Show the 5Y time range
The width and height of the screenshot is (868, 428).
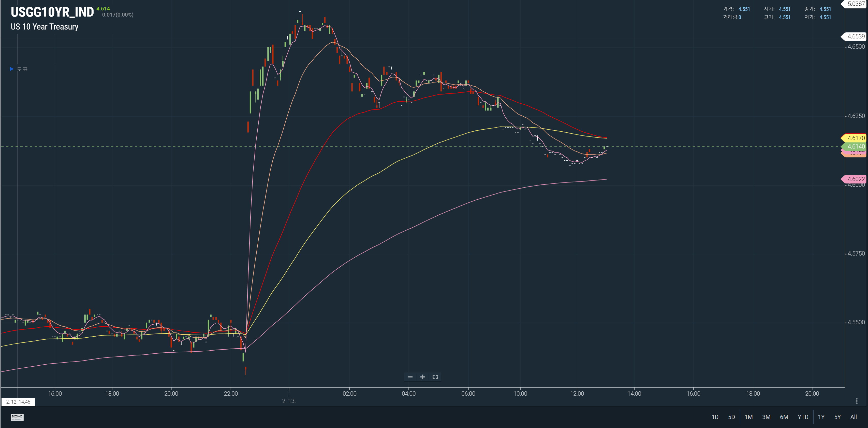click(x=837, y=417)
